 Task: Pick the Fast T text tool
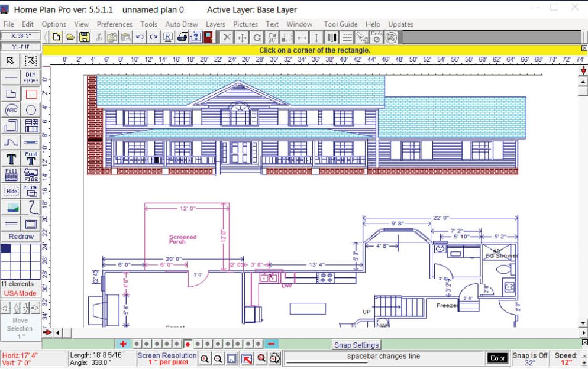pyautogui.click(x=31, y=158)
